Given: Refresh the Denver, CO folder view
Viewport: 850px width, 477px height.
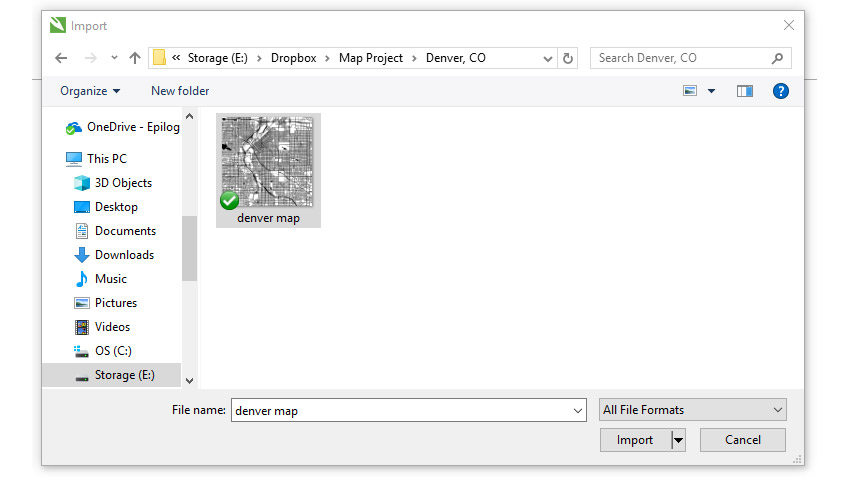Looking at the screenshot, I should tap(568, 58).
